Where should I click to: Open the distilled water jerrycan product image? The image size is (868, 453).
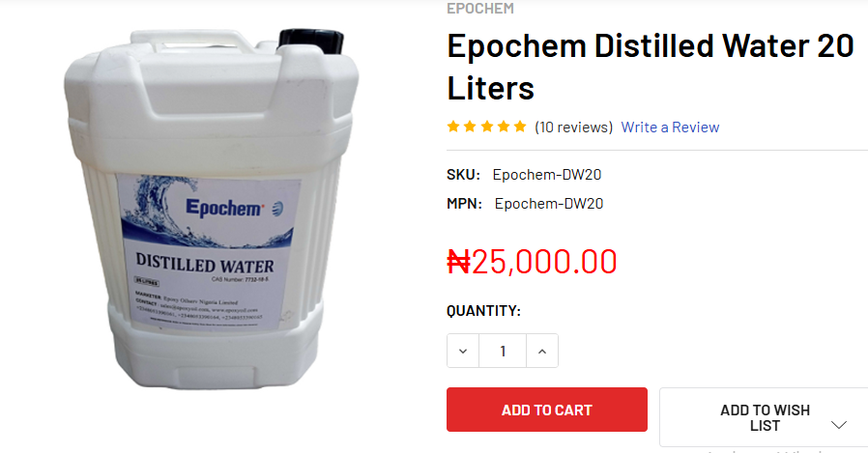(x=211, y=208)
